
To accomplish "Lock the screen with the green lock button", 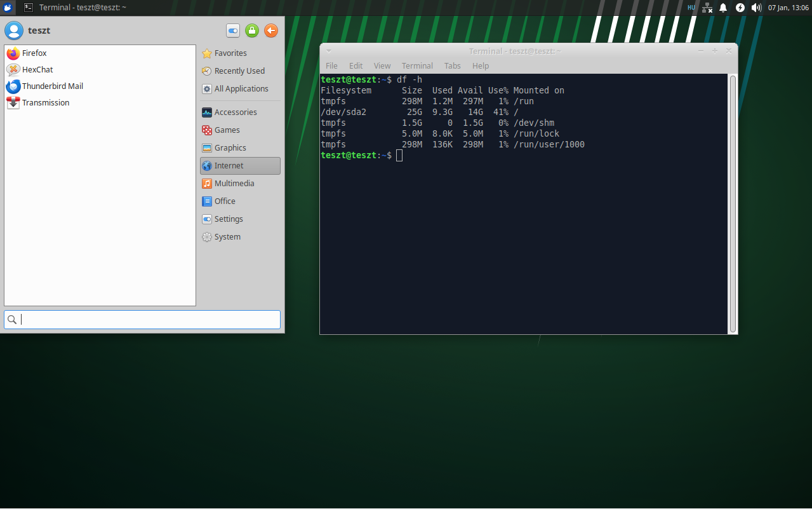I will [251, 31].
